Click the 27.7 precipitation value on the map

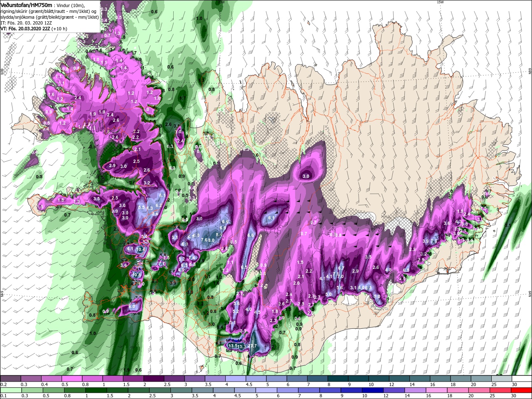click(x=253, y=346)
